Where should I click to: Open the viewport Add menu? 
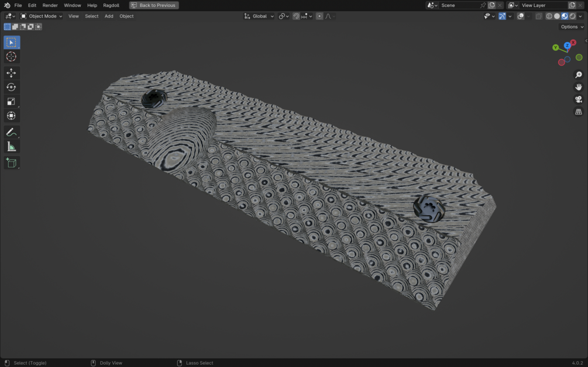click(109, 16)
